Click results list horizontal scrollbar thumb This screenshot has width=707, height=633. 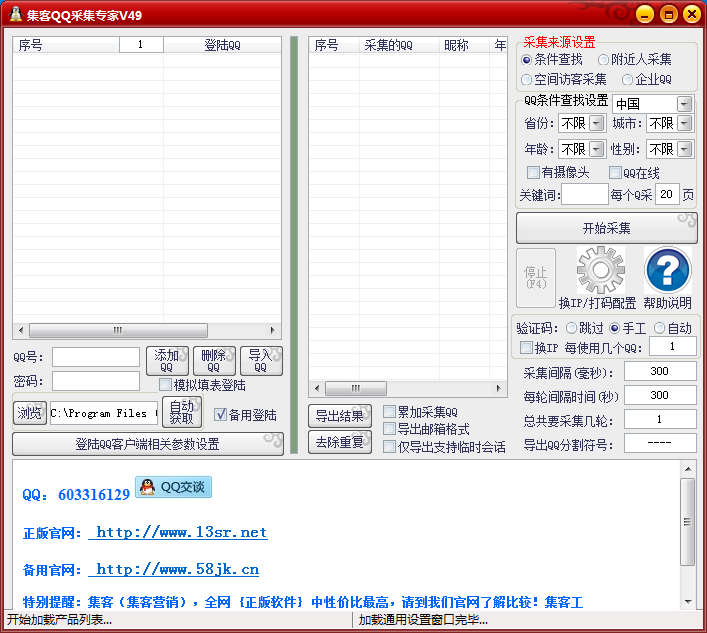coord(356,388)
